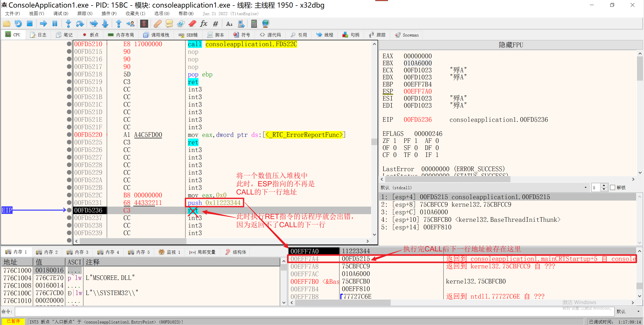Click the Step Into arrow icon
The width and height of the screenshot is (644, 325).
68,24
